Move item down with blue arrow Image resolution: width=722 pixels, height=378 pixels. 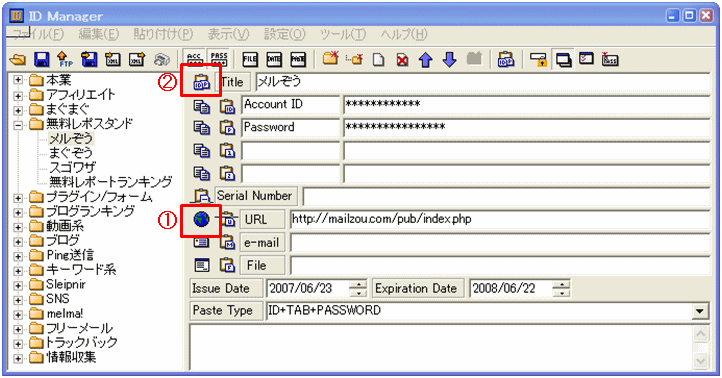click(449, 60)
